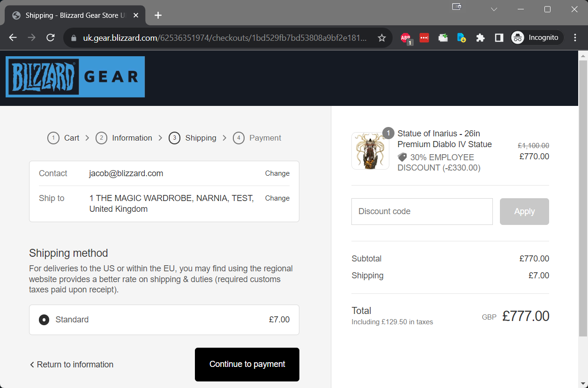Click the £777.00 total amount

526,316
